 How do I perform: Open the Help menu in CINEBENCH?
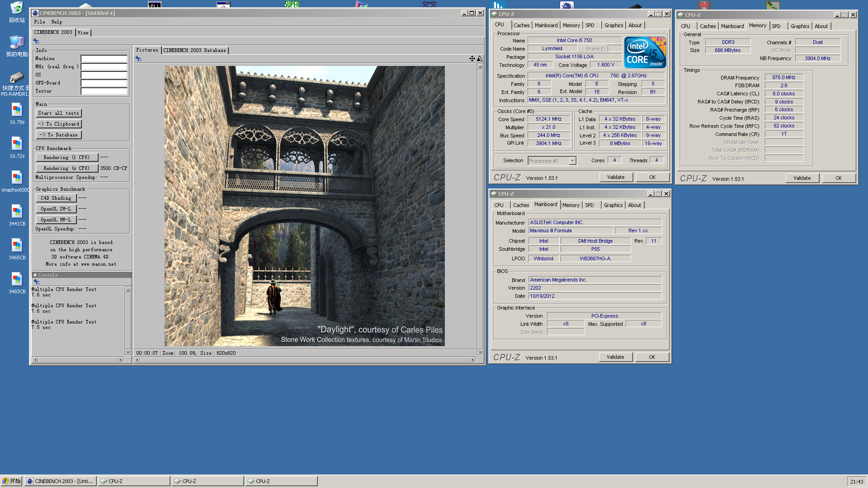[57, 22]
